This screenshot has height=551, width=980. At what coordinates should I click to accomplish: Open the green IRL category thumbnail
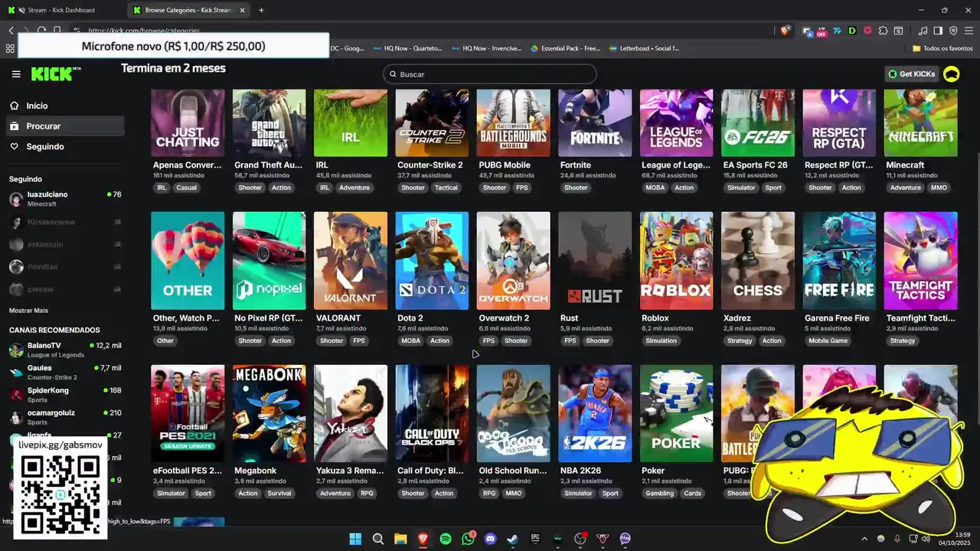351,122
